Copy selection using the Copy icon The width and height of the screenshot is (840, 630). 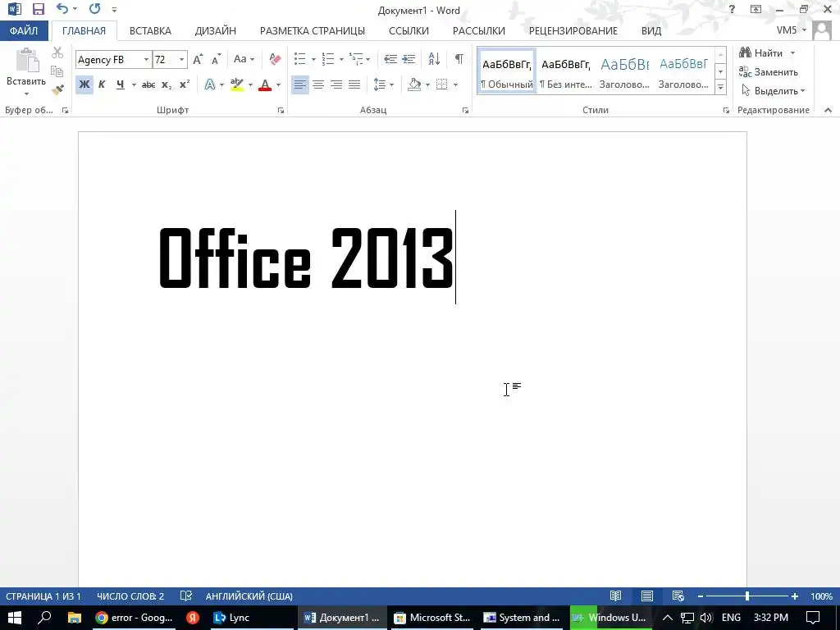(x=57, y=71)
